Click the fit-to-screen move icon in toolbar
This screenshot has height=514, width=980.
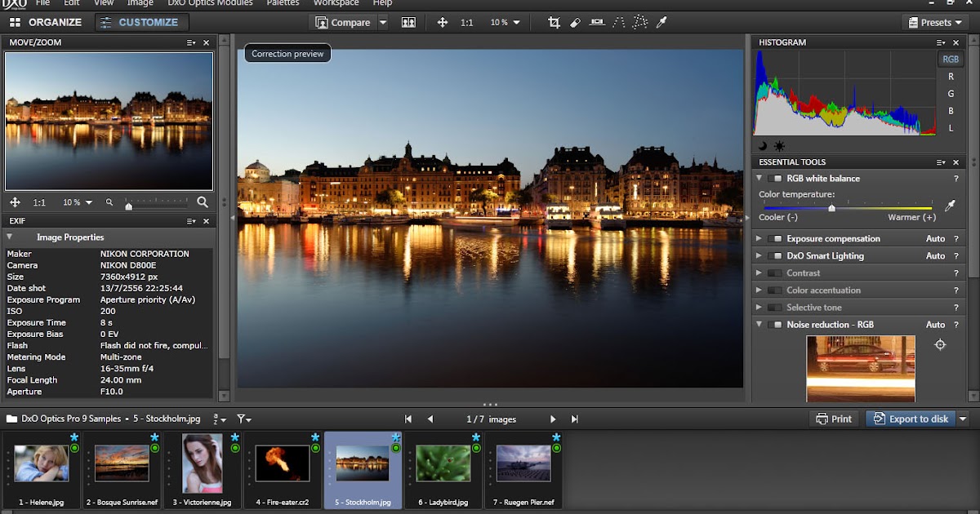coord(443,23)
